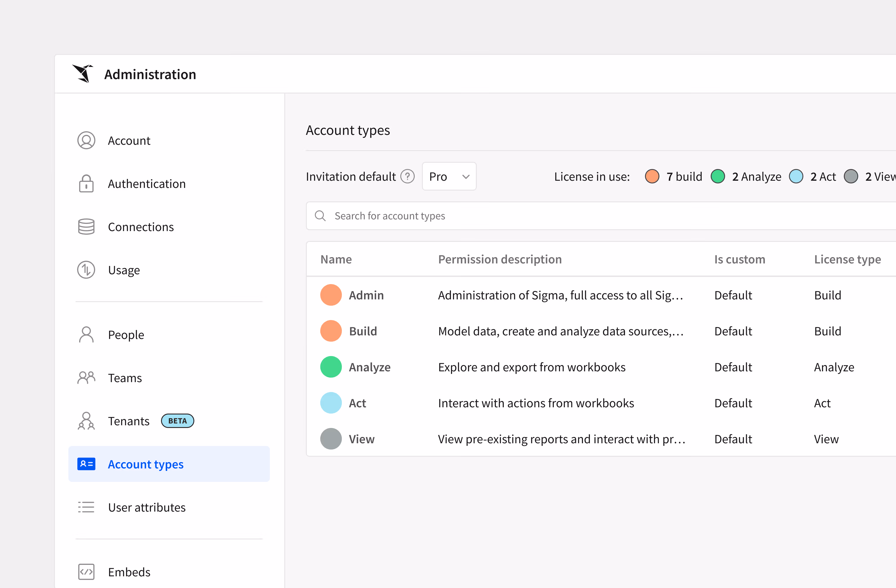Viewport: 896px width, 588px height.
Task: Open the Admin account type row
Action: (366, 295)
